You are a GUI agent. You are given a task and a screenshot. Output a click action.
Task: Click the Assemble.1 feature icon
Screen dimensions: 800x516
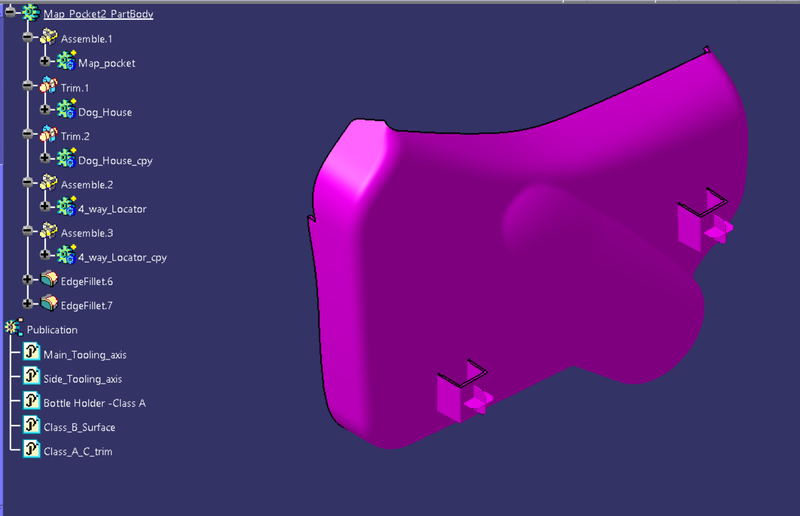point(48,37)
